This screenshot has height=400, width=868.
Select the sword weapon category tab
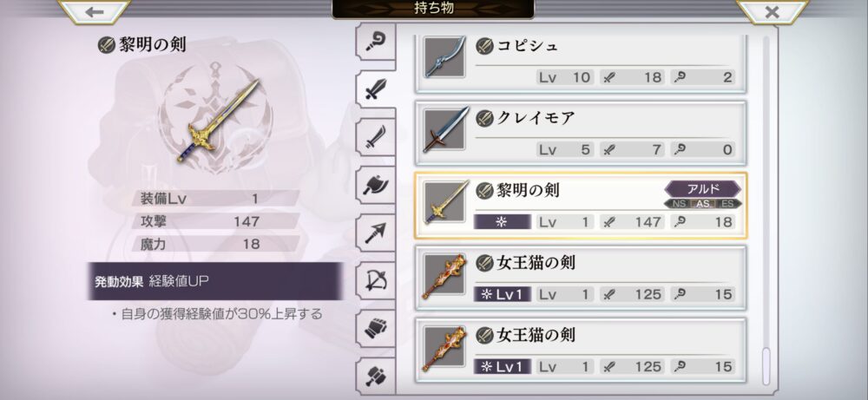pyautogui.click(x=376, y=89)
